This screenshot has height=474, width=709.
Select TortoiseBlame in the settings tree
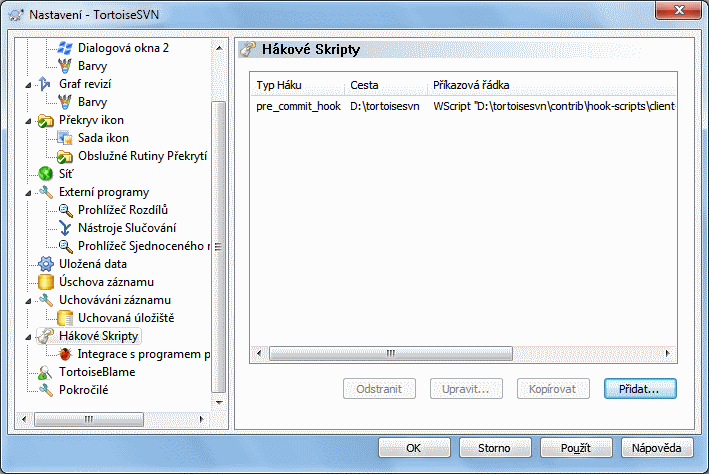[x=97, y=372]
